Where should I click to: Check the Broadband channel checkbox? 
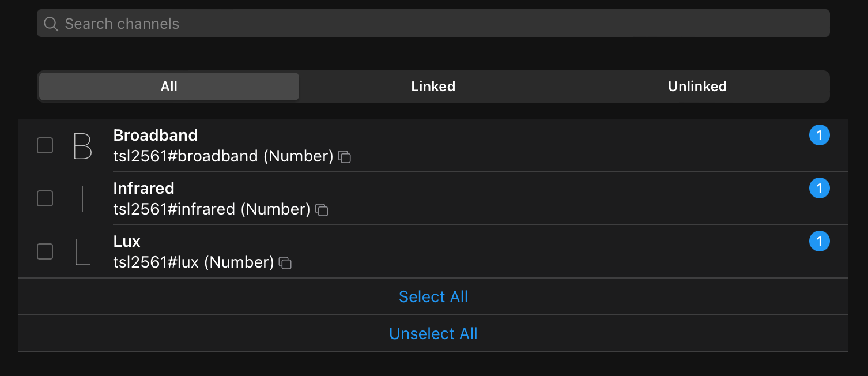tap(45, 145)
